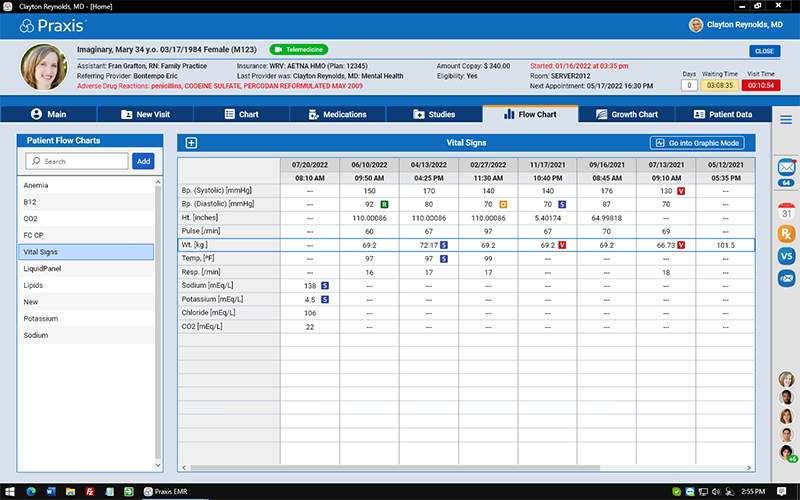800x500 pixels.
Task: Click the red V flag beside weight 66.73
Action: point(681,245)
